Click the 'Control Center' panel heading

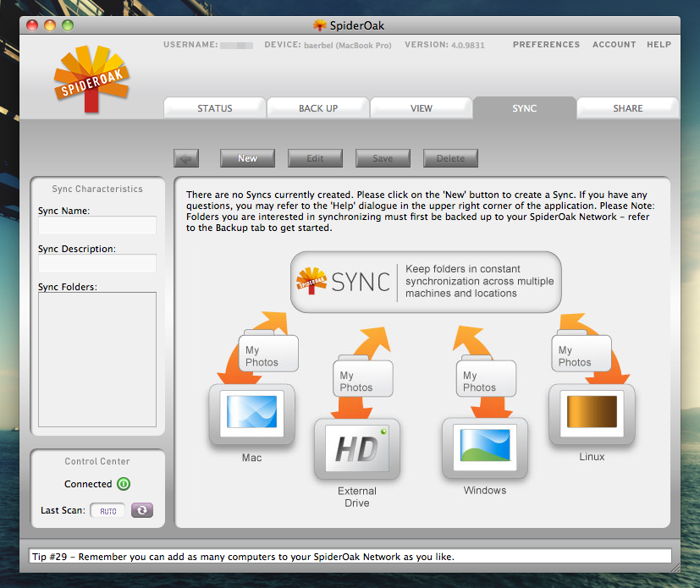point(97,461)
